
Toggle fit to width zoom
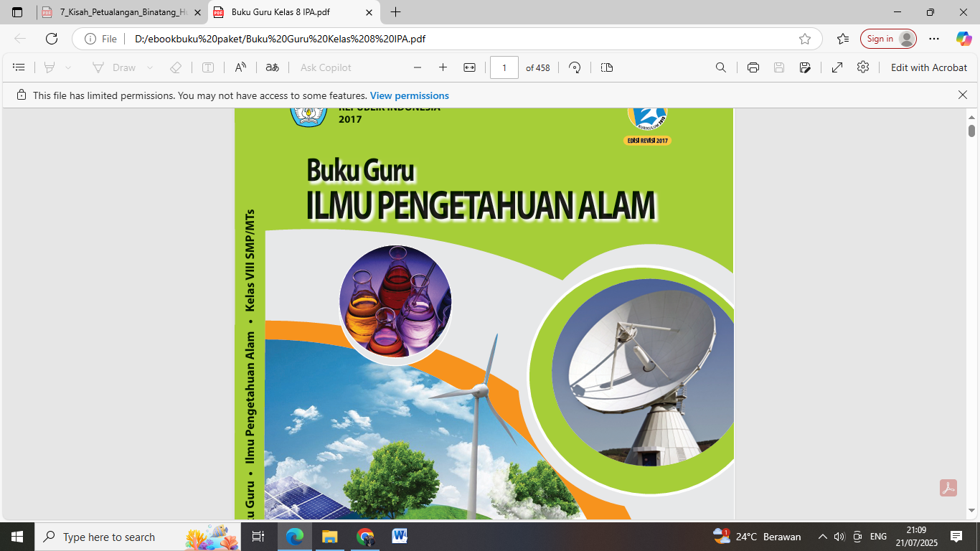tap(468, 67)
